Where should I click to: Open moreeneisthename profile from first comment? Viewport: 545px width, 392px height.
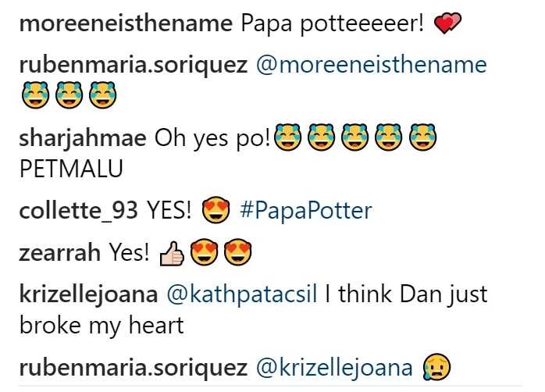pos(126,23)
